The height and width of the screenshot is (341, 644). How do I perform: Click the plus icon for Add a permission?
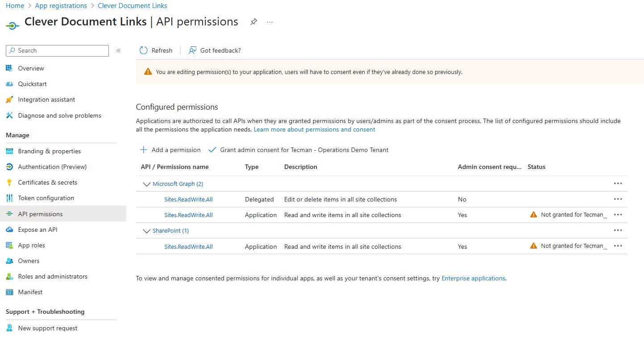pyautogui.click(x=143, y=150)
